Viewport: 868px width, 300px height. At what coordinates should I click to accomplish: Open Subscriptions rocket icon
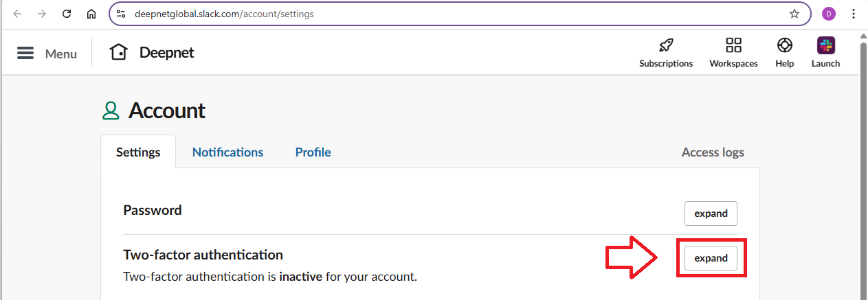pyautogui.click(x=665, y=46)
